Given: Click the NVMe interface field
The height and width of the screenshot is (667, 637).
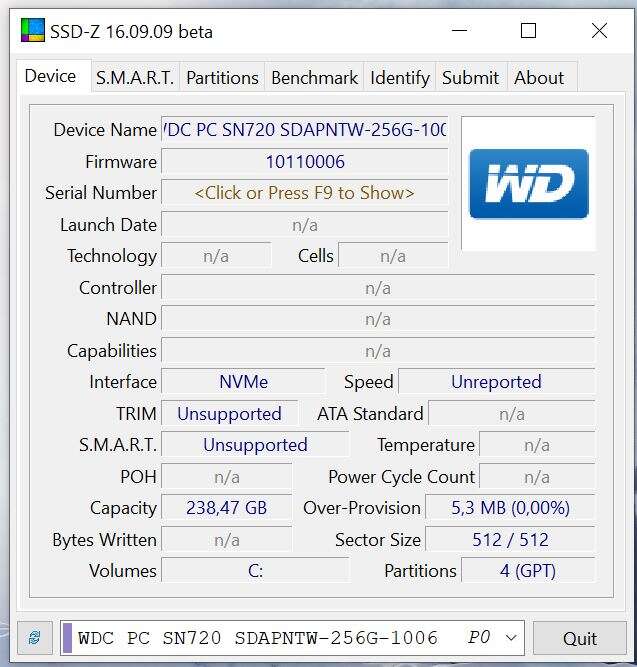Looking at the screenshot, I should point(243,382).
